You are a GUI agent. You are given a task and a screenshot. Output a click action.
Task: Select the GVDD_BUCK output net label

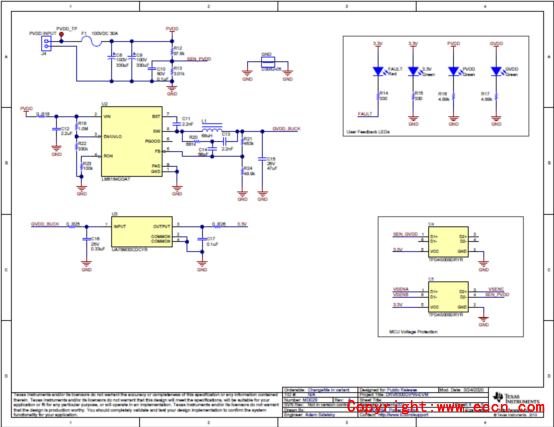tap(286, 129)
